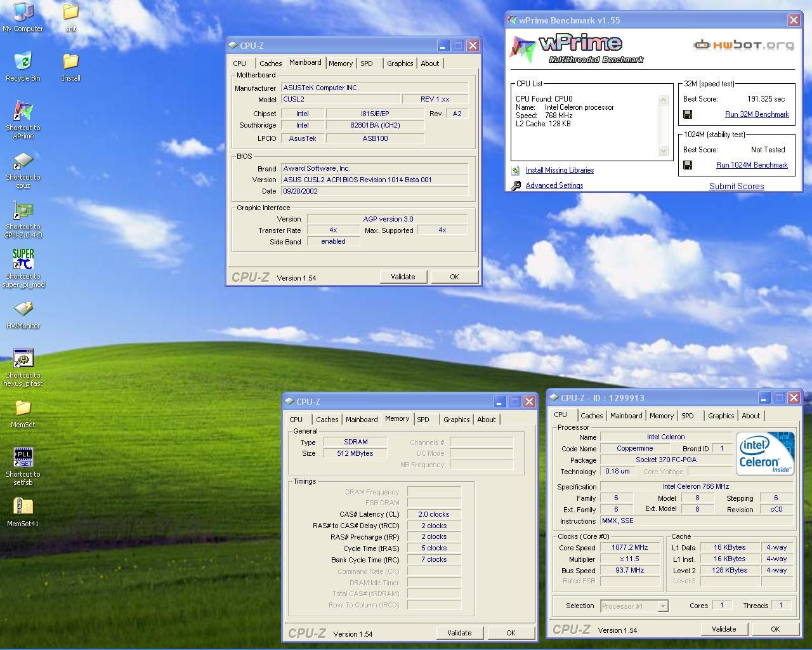The width and height of the screenshot is (812, 650).
Task: Click the memory size 512 MBytes field
Action: 355,453
